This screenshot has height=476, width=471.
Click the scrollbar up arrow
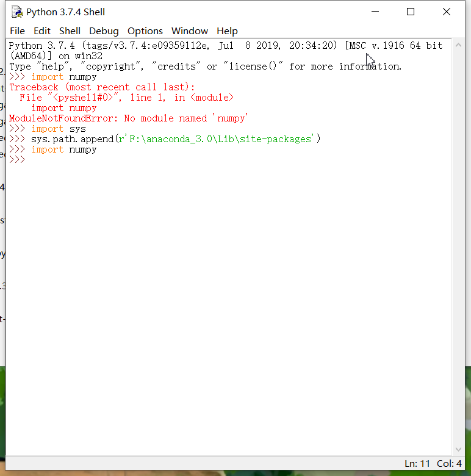pyautogui.click(x=458, y=45)
